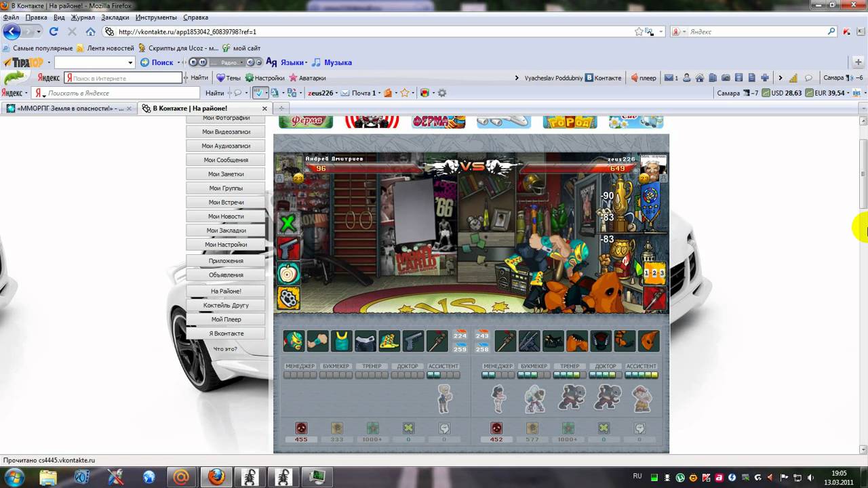Open Мои Группы in sidebar
The height and width of the screenshot is (488, 868).
coord(226,188)
